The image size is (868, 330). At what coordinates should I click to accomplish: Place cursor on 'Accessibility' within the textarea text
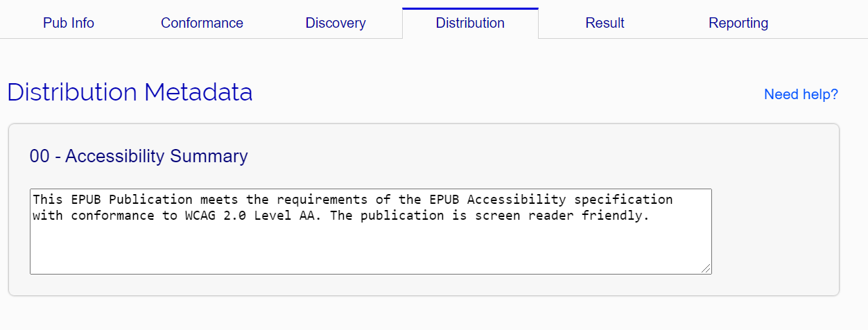(517, 200)
